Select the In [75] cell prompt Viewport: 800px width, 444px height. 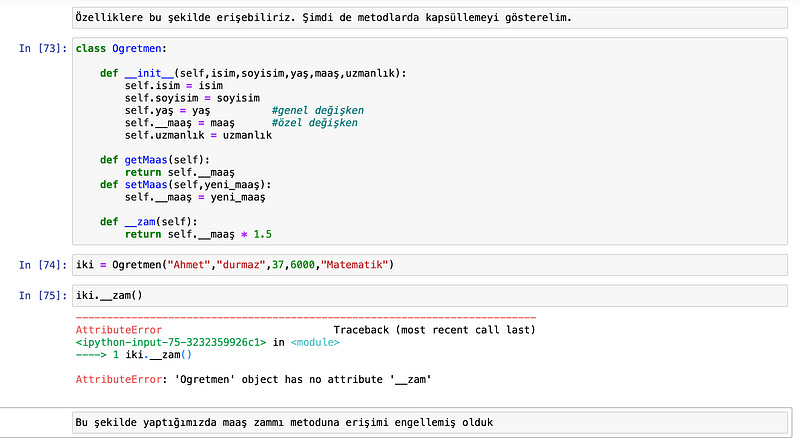[43, 295]
